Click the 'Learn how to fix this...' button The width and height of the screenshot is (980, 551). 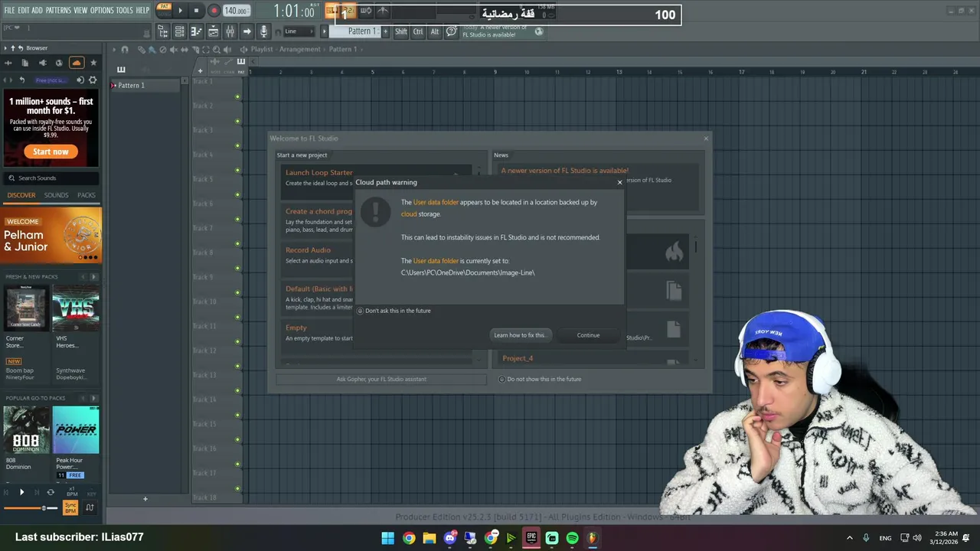point(520,335)
